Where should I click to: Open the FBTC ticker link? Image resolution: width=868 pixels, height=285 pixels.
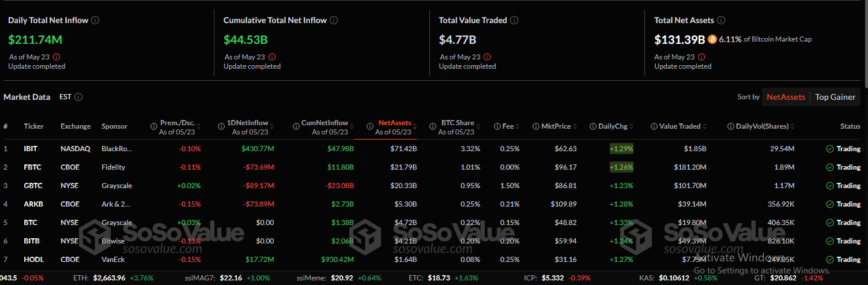click(32, 167)
